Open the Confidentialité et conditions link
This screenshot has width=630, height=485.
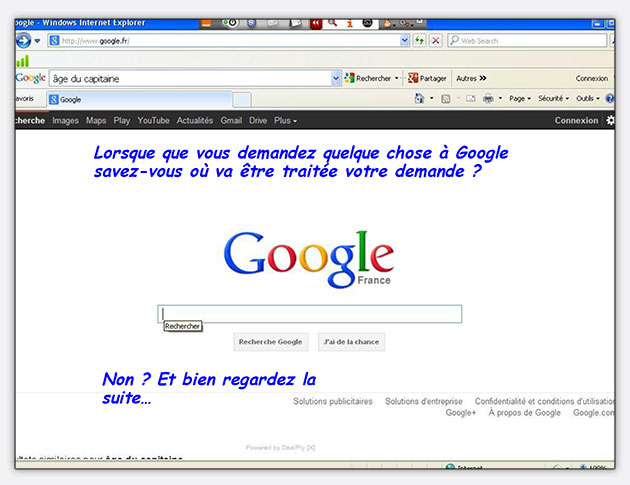[544, 401]
